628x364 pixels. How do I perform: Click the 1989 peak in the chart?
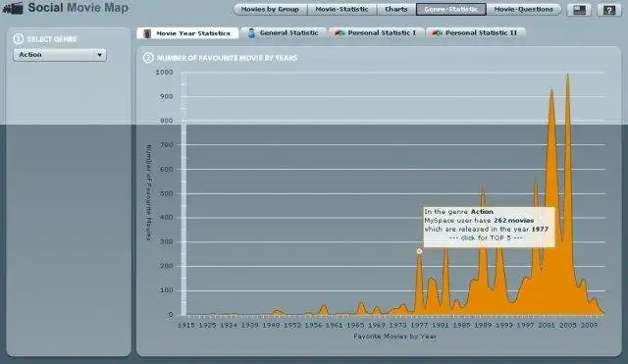coord(483,191)
